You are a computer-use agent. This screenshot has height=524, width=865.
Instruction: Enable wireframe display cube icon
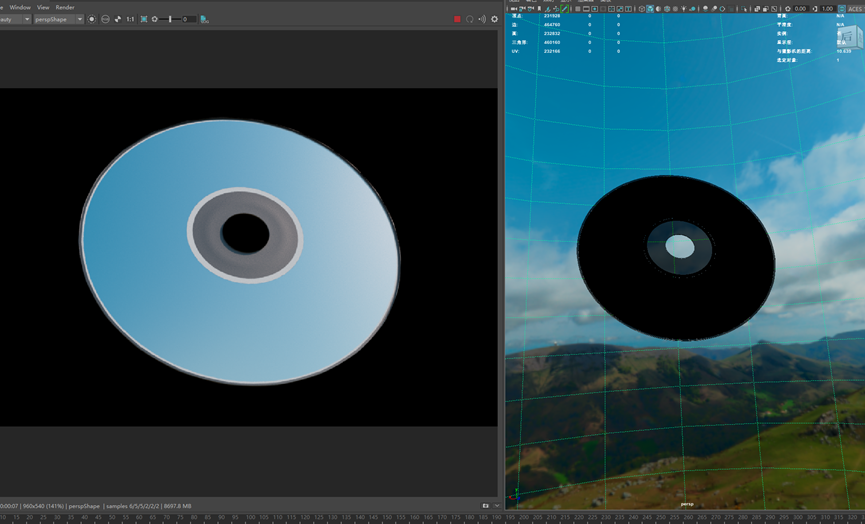point(642,9)
